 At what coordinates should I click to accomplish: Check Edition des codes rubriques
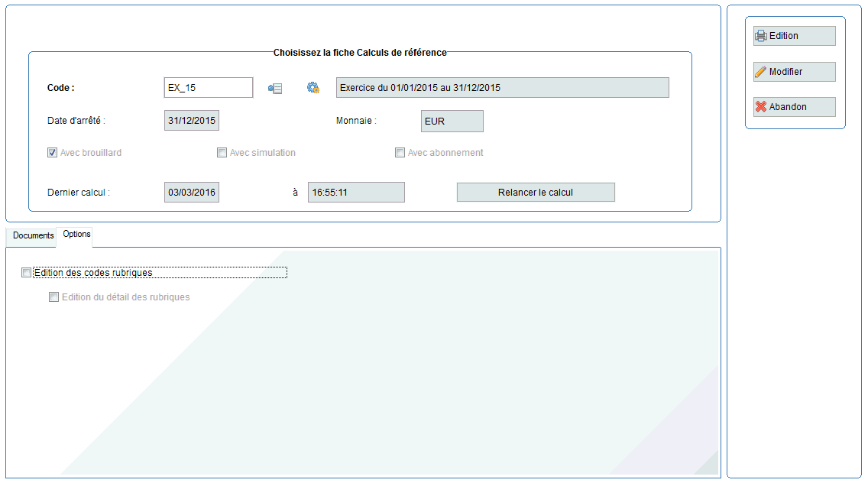tap(28, 273)
